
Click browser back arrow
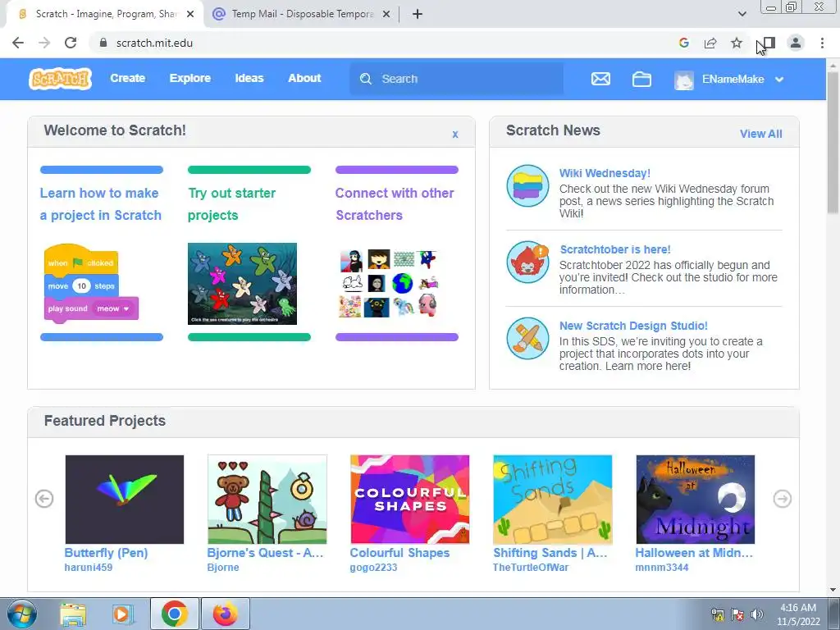(x=18, y=43)
